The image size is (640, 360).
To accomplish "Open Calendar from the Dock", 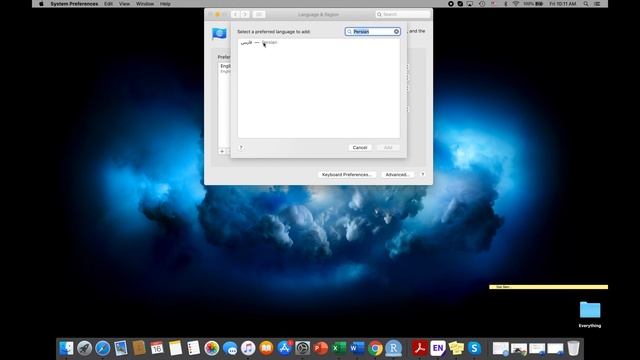I will (157, 348).
